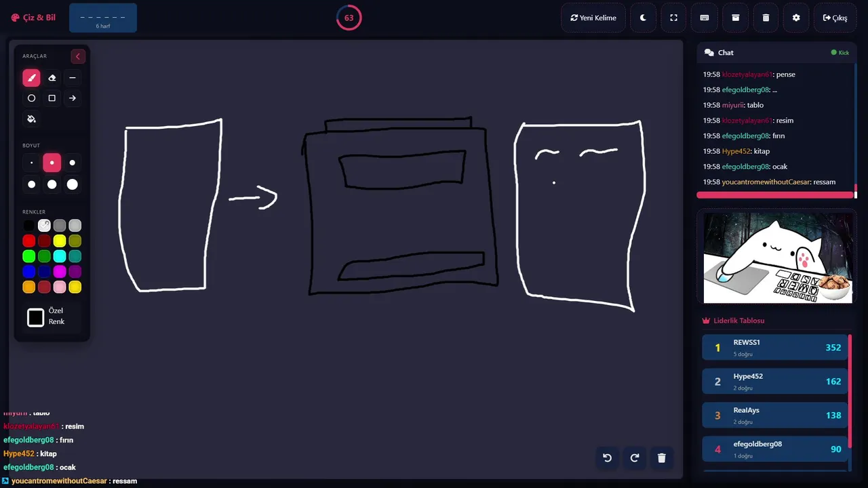The height and width of the screenshot is (488, 868).
Task: Open settings gear icon
Action: point(796,18)
